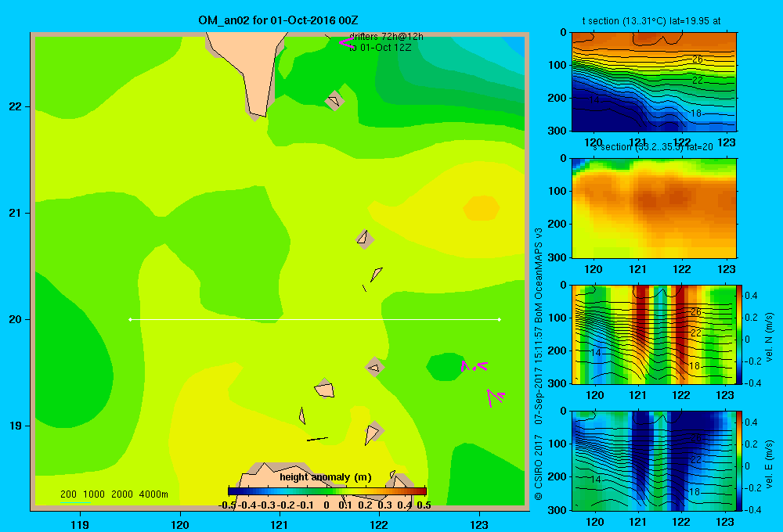This screenshot has width=783, height=532.
Task: Click the east endpoint of the white section line
Action: [500, 319]
